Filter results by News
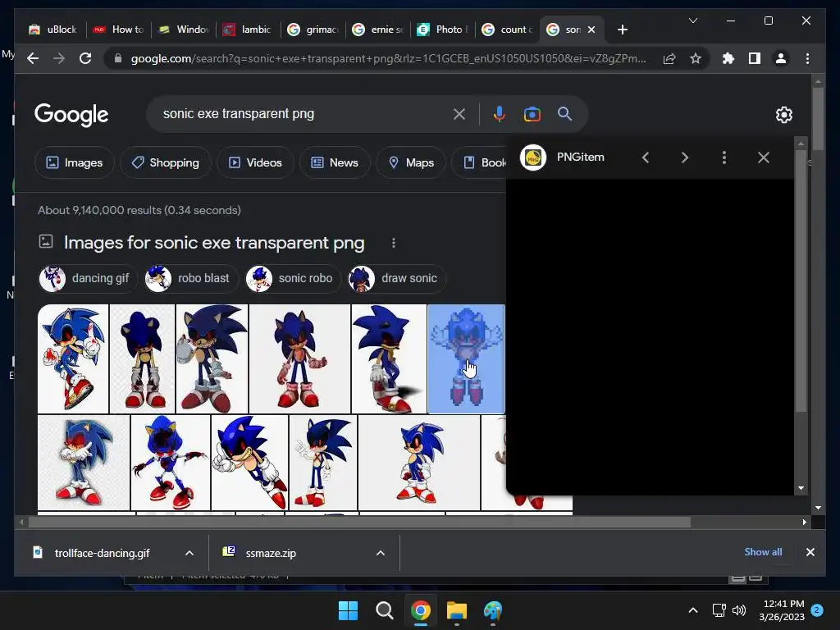Viewport: 840px width, 630px height. tap(335, 162)
